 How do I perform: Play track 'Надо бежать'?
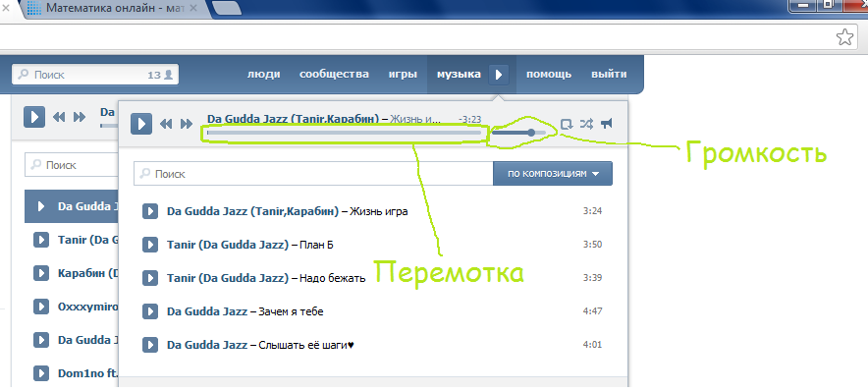pos(150,278)
